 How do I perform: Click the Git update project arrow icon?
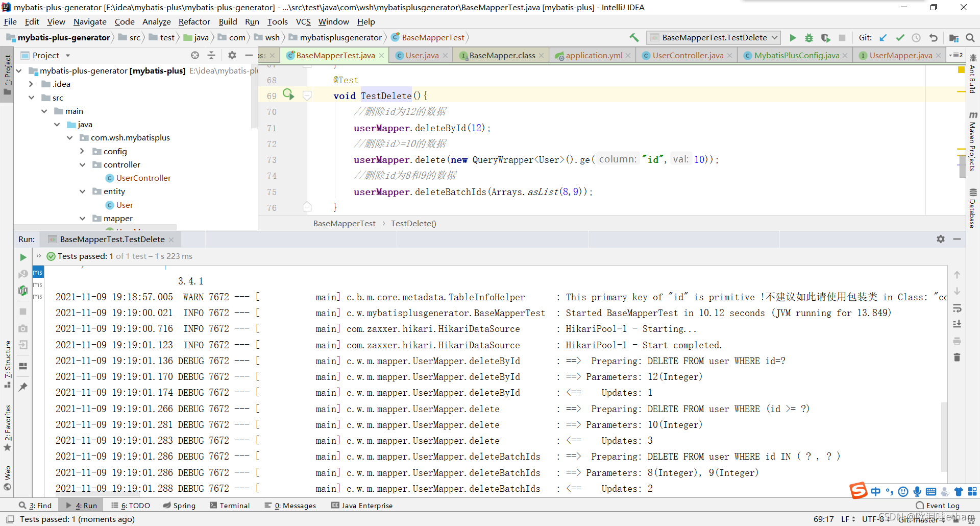point(884,37)
